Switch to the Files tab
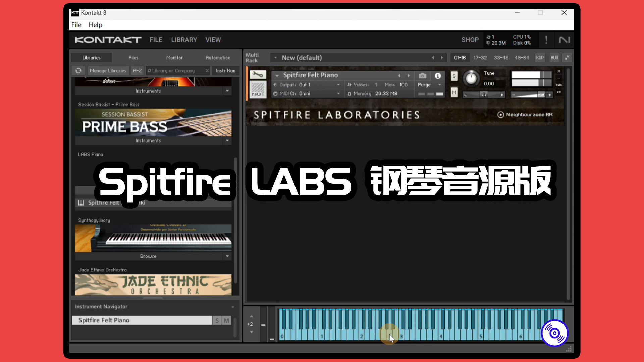This screenshot has height=362, width=644. pyautogui.click(x=133, y=58)
